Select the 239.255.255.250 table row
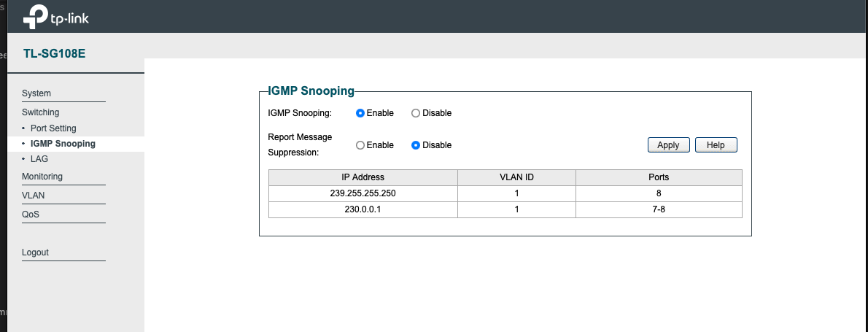Viewport: 868px width, 332px height. tap(505, 193)
